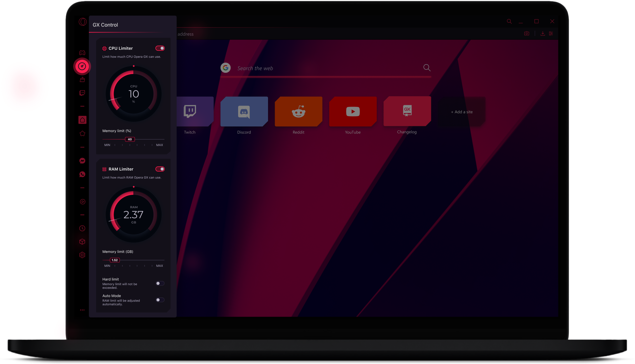Toggle the CPU Limiter switch on

tap(160, 48)
